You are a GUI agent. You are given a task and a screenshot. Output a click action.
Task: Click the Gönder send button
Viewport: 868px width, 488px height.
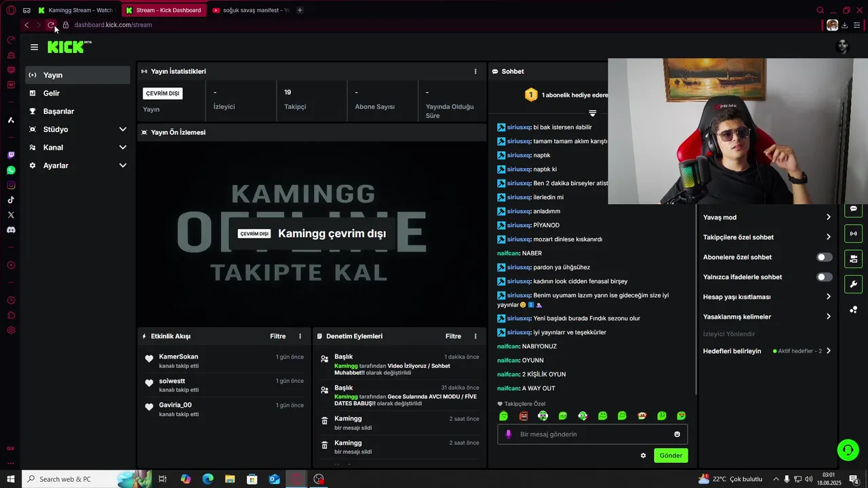[x=671, y=455]
